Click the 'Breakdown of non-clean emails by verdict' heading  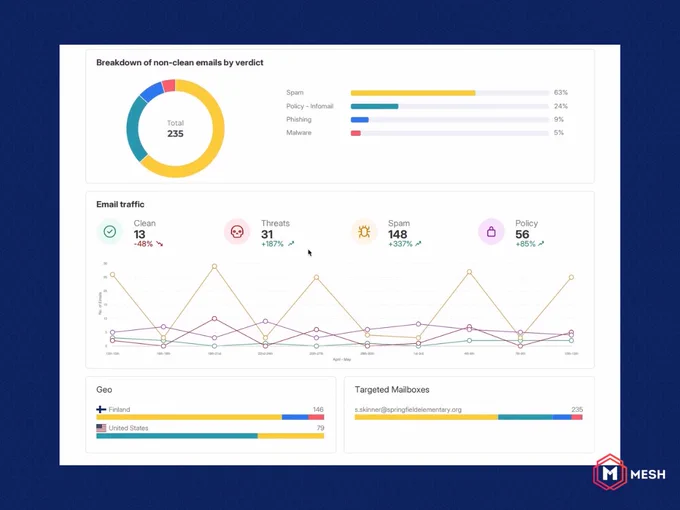pos(180,62)
